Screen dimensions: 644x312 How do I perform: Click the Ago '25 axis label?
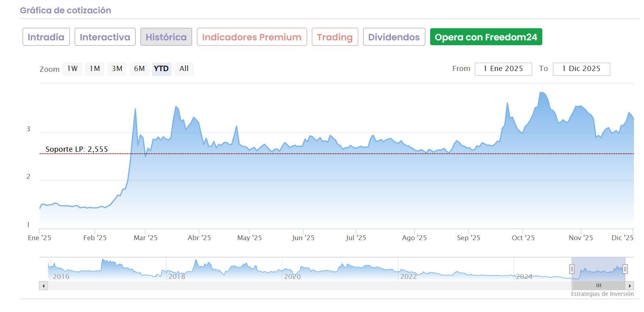414,238
